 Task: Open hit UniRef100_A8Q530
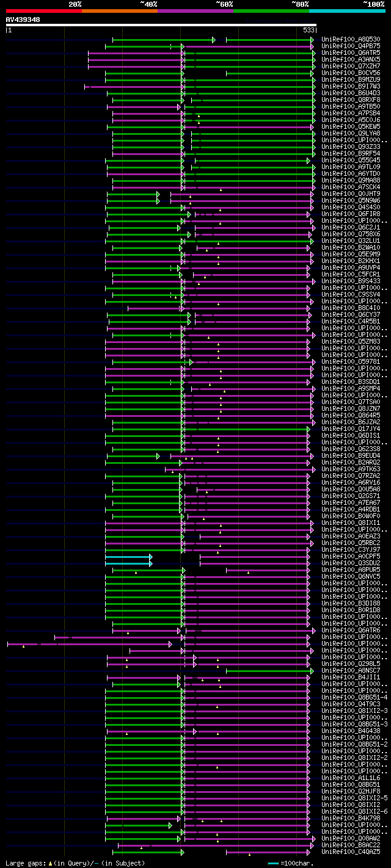(x=351, y=40)
